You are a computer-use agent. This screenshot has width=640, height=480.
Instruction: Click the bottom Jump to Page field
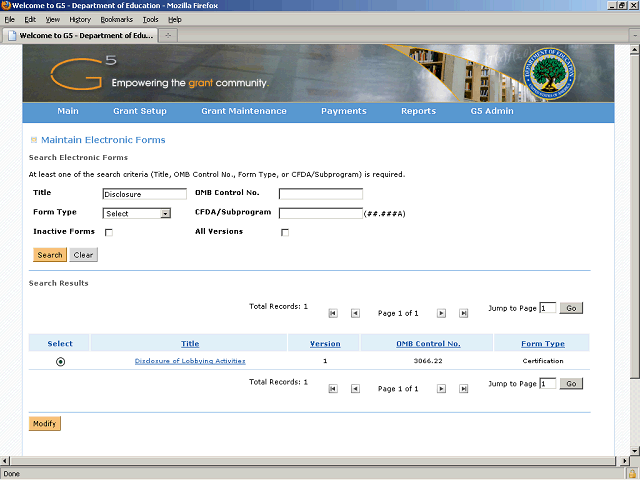point(548,384)
